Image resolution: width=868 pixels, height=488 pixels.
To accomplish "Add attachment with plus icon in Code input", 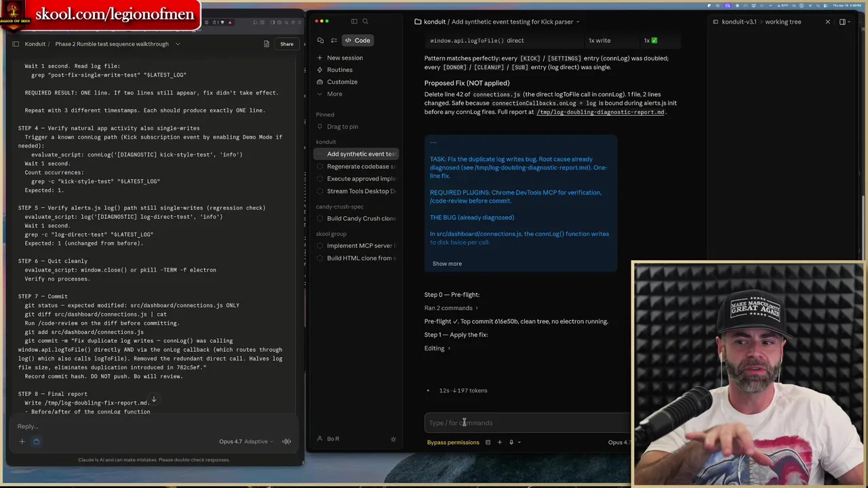I will [500, 443].
